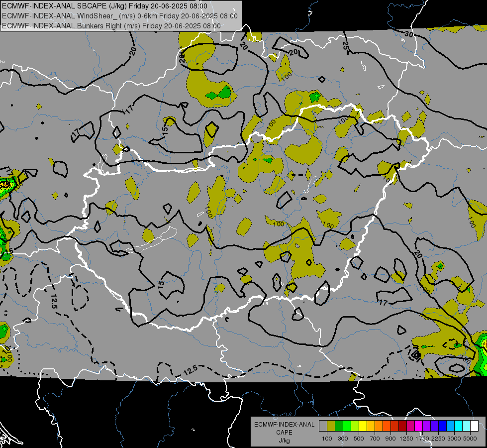Click the 1250 legend tick label
This screenshot has width=487, height=448.
pos(406,439)
